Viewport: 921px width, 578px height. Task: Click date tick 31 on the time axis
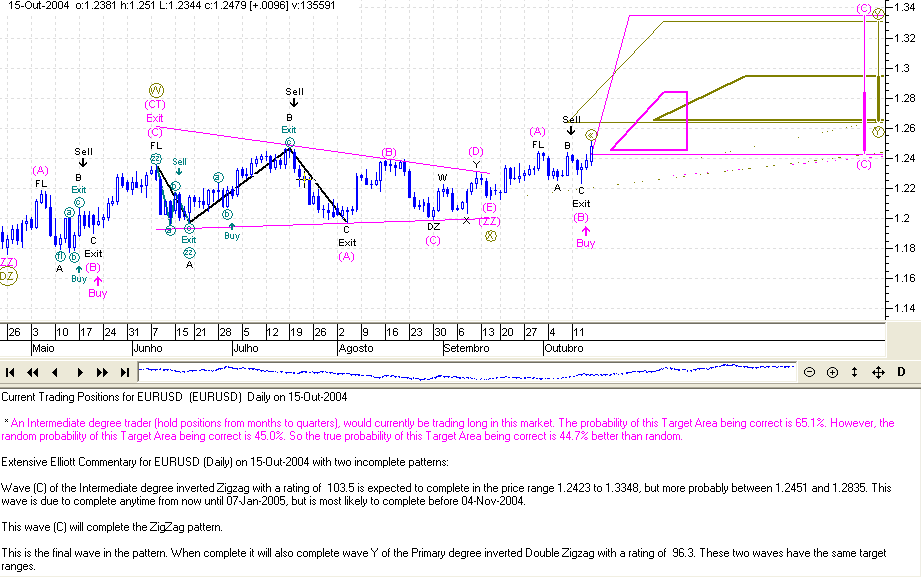point(134,332)
